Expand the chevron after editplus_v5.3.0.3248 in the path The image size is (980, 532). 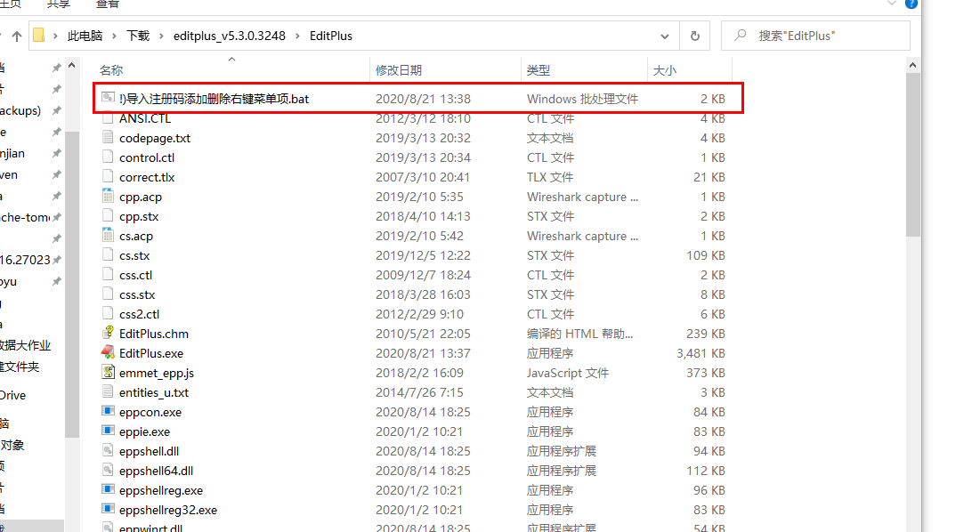pos(297,36)
